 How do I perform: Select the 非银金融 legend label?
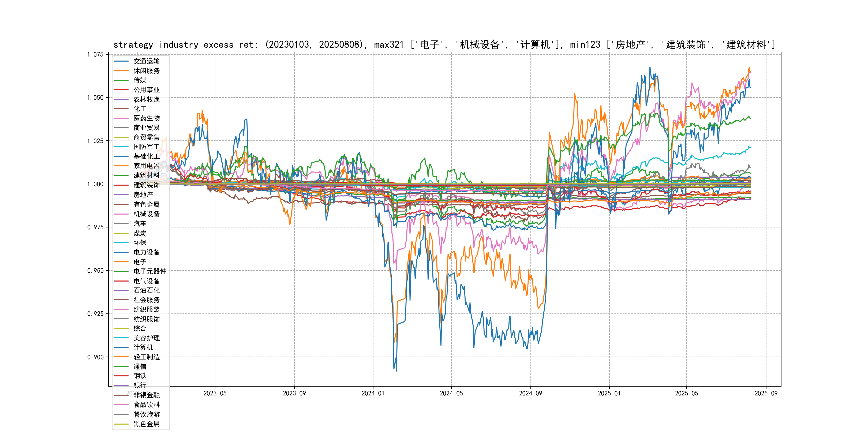pos(147,395)
